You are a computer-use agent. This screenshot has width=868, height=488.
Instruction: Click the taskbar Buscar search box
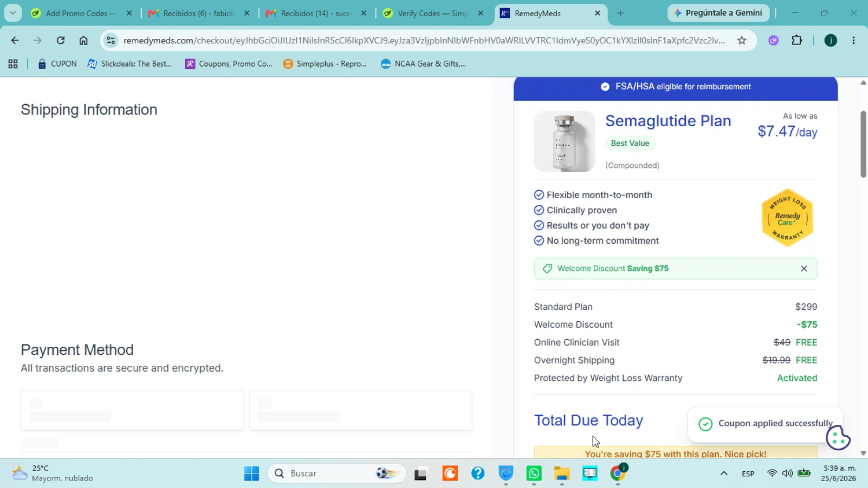[x=336, y=474]
